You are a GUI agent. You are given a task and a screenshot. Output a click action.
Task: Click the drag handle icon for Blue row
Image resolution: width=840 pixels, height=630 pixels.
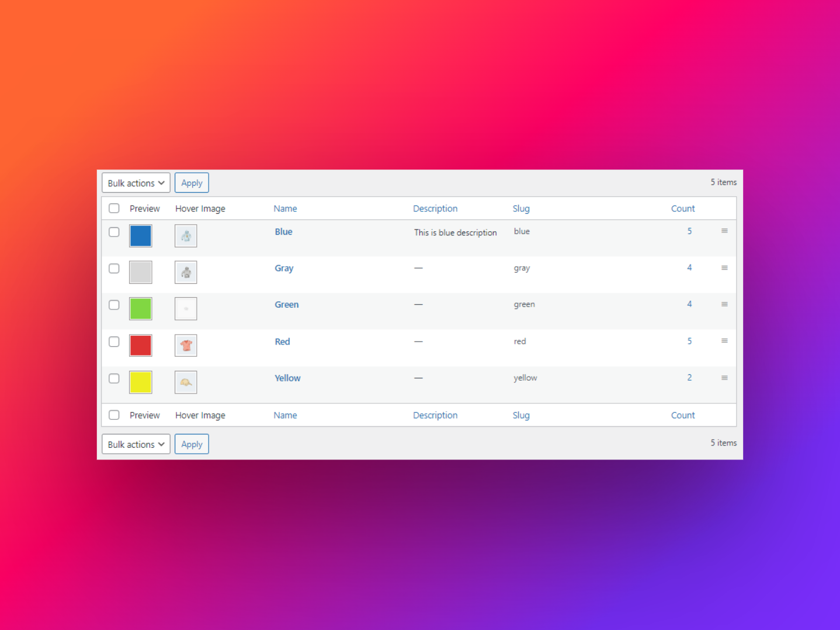point(724,231)
